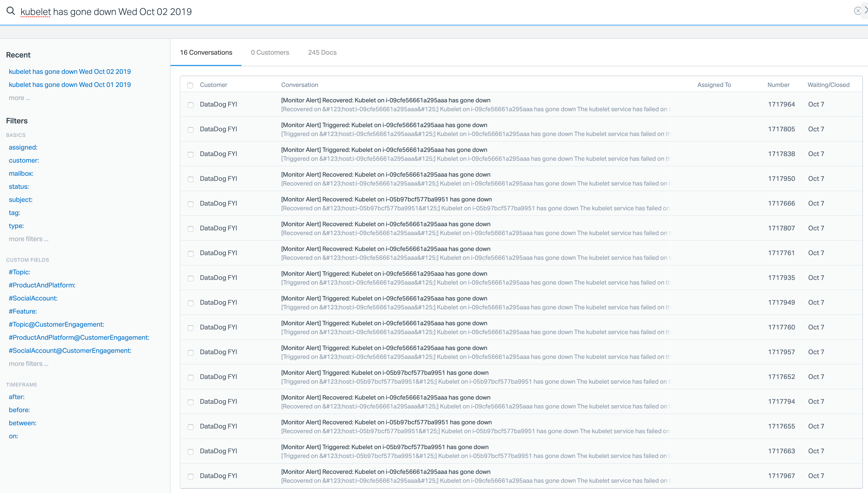Insert the #ProductAndPlatform: filter
The image size is (868, 493).
[x=42, y=285]
